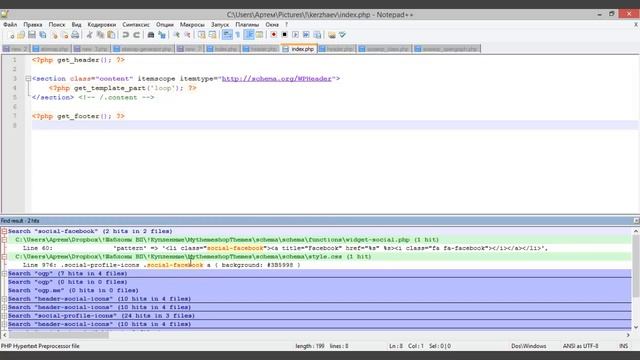This screenshot has width=640, height=360.
Task: Paste with the clipboard toolbar icon
Action: click(x=111, y=35)
